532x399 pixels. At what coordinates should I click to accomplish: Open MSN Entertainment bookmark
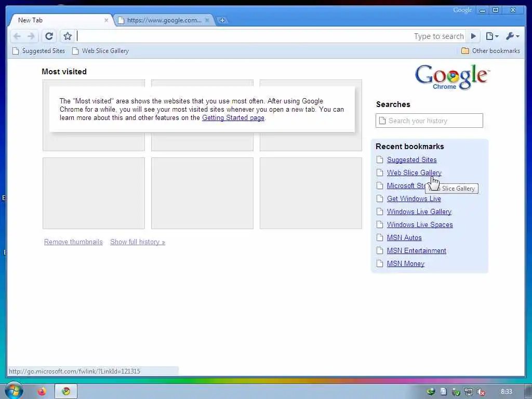tap(416, 251)
